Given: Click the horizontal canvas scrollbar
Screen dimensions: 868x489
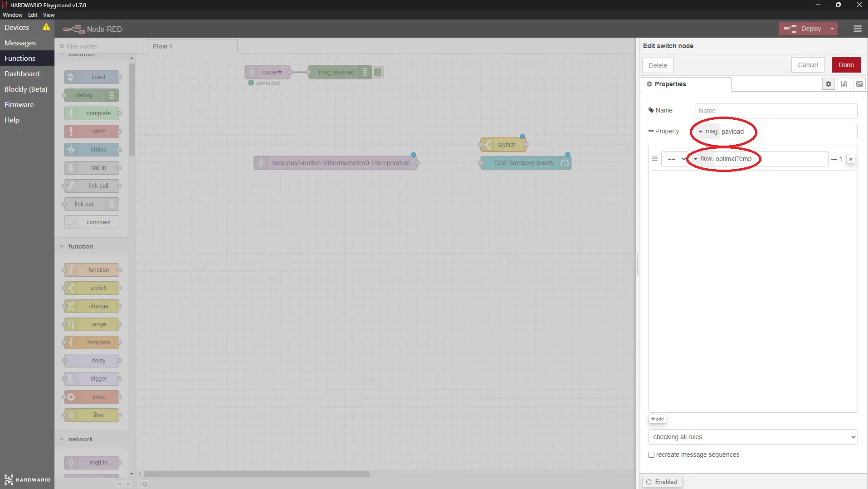Looking at the screenshot, I should [x=257, y=474].
